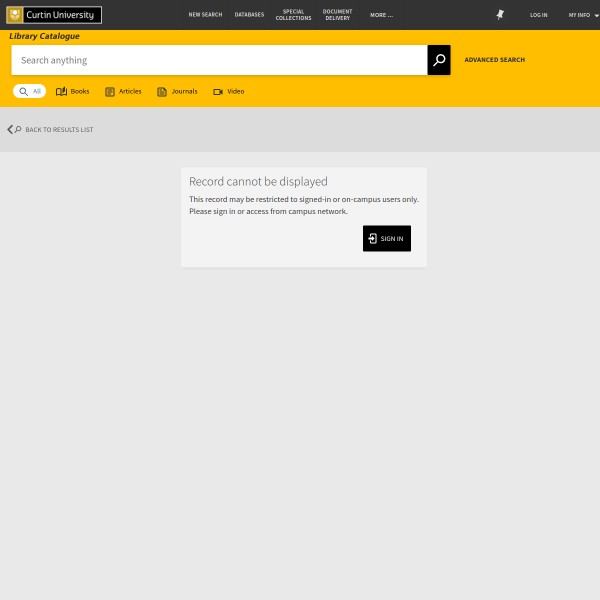Click the magnifying glass search button
Screen dimensions: 600x600
[x=439, y=60]
